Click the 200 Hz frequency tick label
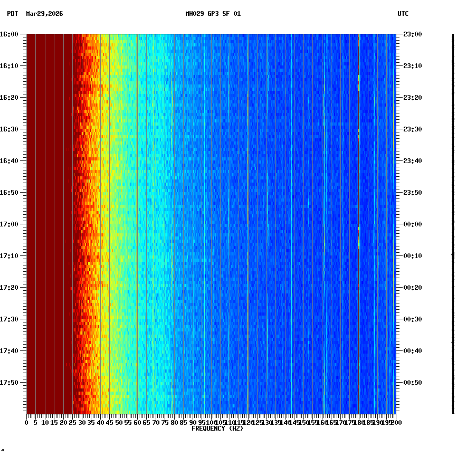 click(x=395, y=422)
